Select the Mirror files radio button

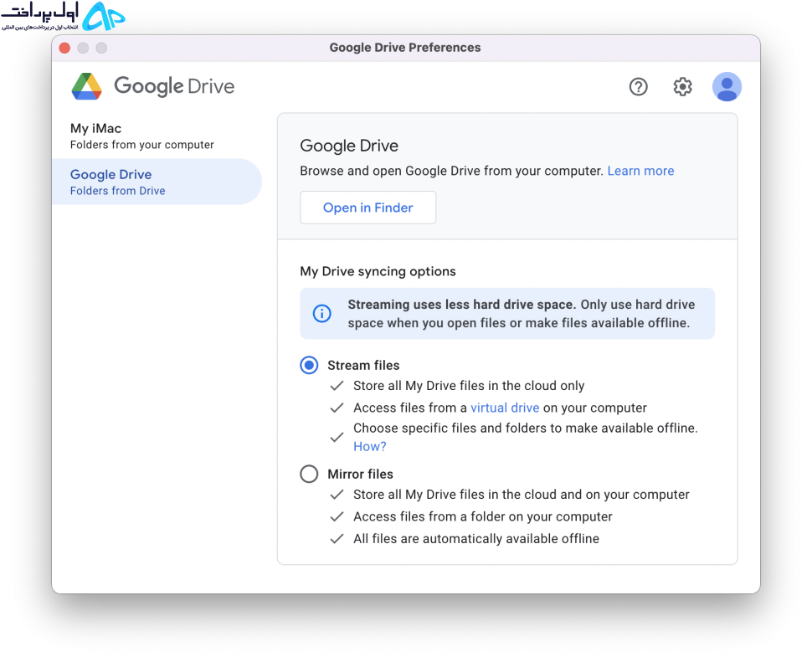309,474
